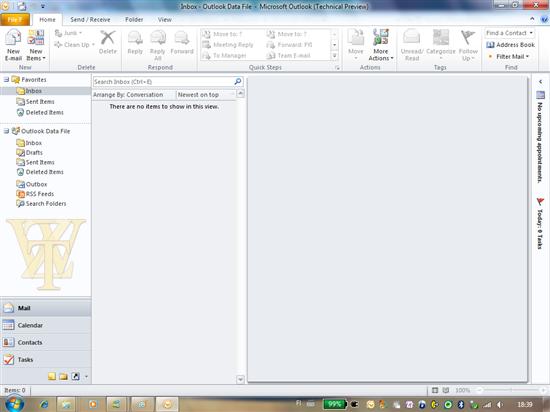Open the File tab
550x412 pixels.
pos(15,20)
